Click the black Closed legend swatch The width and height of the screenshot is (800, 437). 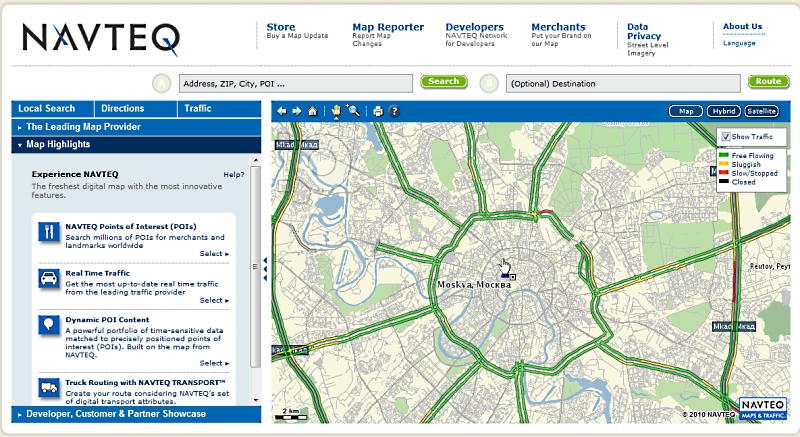(723, 182)
